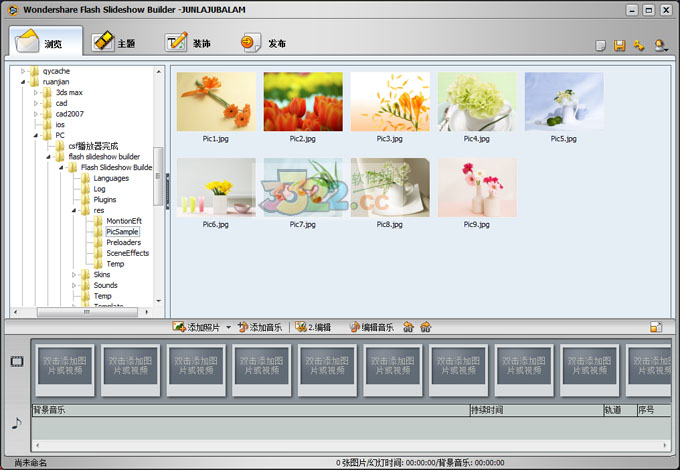Click the icon at toolbar's far right
This screenshot has width=680, height=470.
click(656, 327)
